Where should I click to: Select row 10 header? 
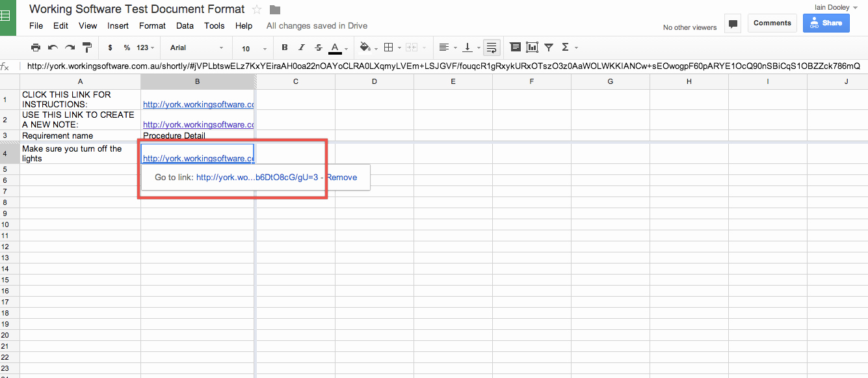tap(5, 224)
